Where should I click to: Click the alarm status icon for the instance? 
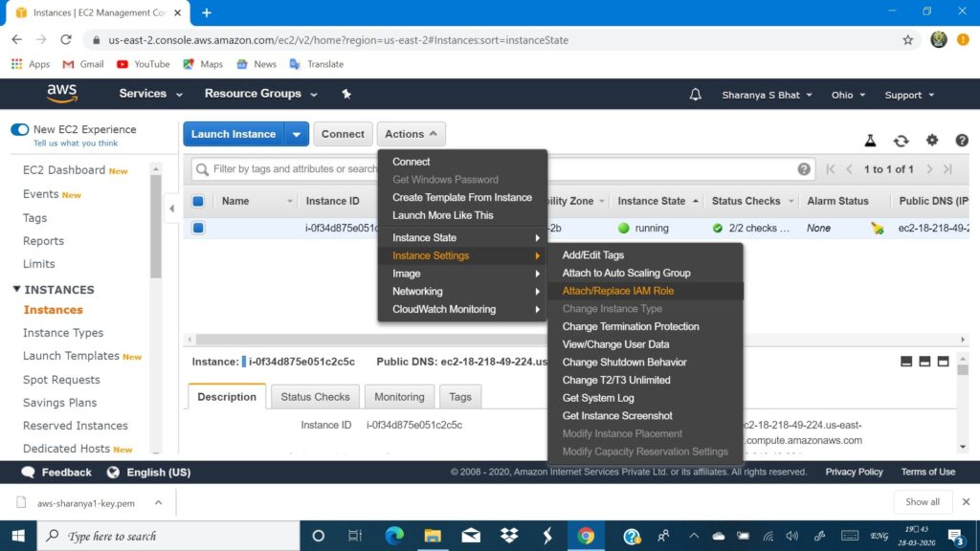click(x=877, y=229)
